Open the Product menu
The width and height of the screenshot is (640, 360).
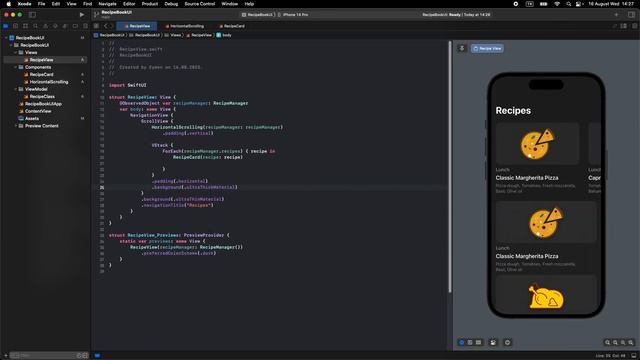(x=150, y=4)
